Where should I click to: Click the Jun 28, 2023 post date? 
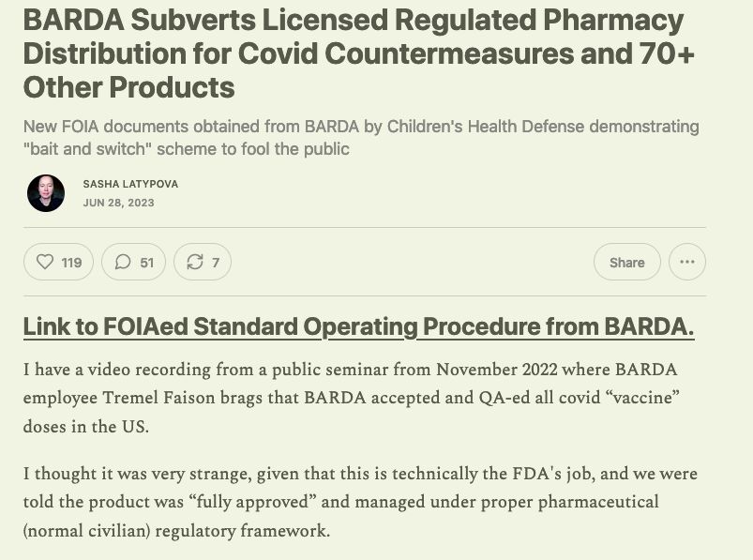click(x=118, y=203)
